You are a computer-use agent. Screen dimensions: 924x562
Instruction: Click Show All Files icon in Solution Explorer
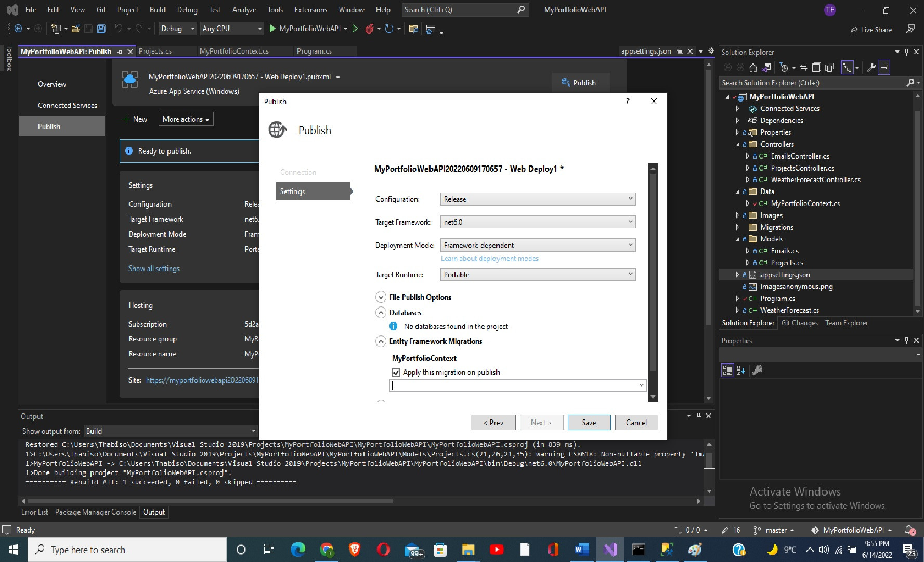coord(829,67)
